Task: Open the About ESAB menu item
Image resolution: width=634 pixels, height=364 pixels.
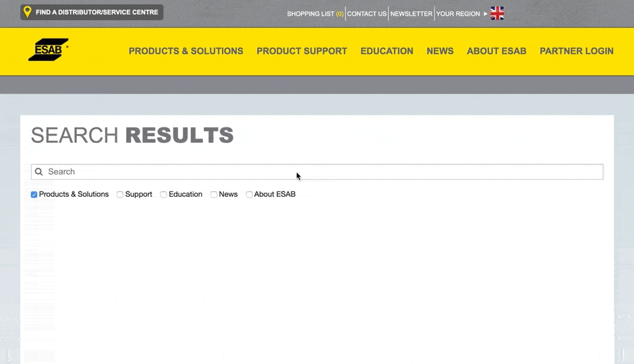Action: (496, 51)
